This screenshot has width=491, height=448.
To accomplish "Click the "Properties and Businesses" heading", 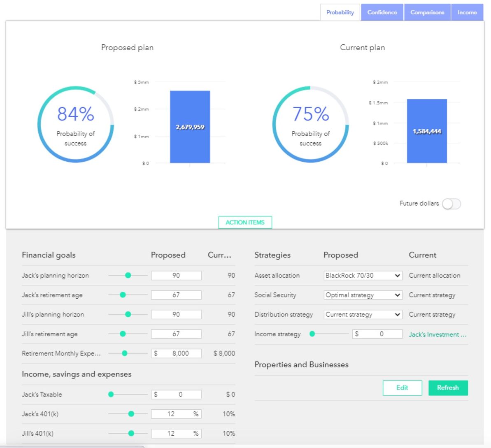I will tap(301, 365).
